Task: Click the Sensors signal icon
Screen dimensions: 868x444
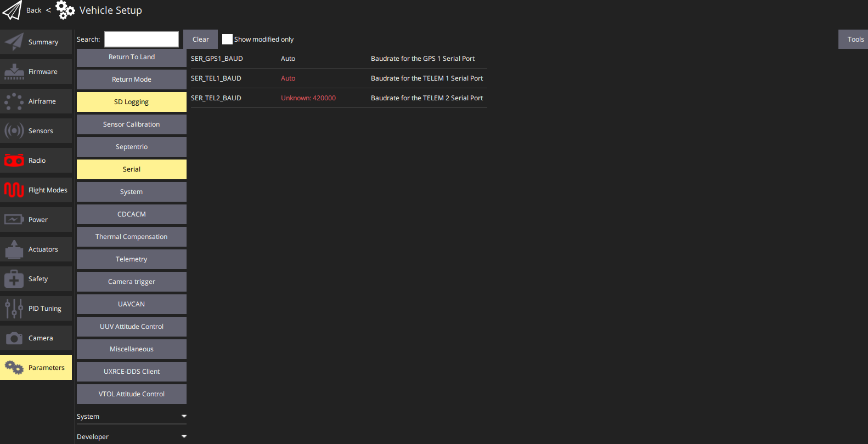Action: click(14, 131)
